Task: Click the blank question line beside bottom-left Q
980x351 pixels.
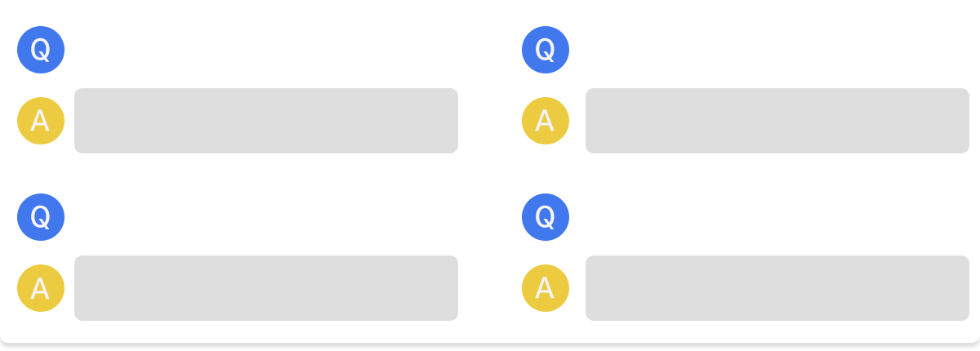Action: pyautogui.click(x=266, y=217)
